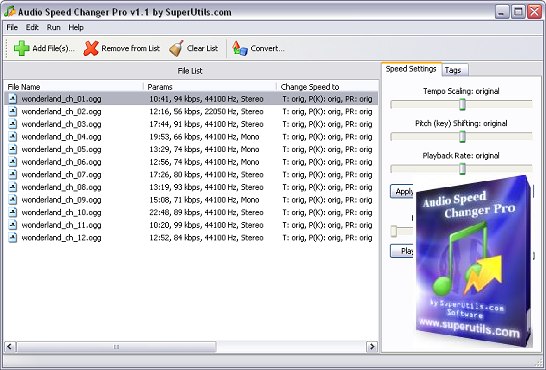Click the File Name column header
The height and width of the screenshot is (370, 546).
tap(74, 87)
